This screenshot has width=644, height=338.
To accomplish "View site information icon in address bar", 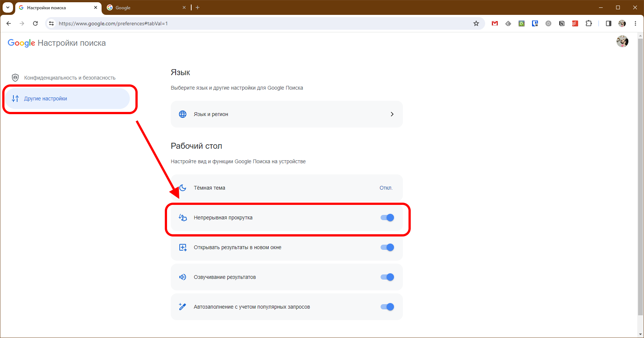I will [x=51, y=23].
